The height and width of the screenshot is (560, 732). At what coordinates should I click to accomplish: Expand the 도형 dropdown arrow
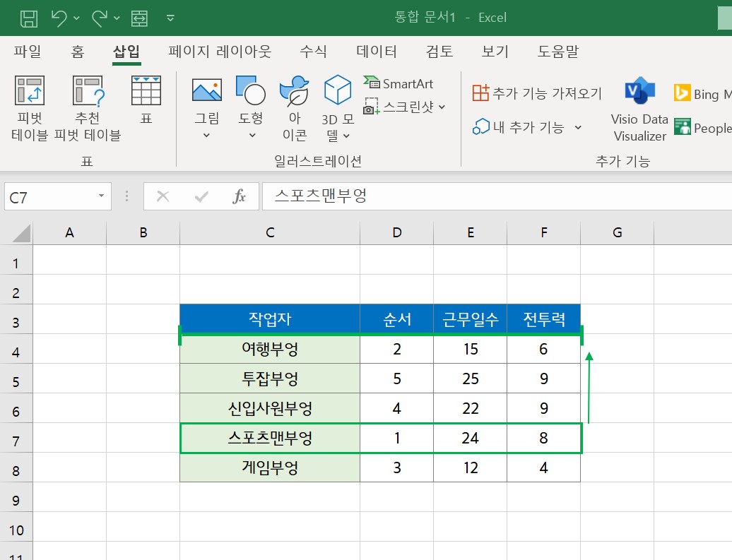pos(252,136)
